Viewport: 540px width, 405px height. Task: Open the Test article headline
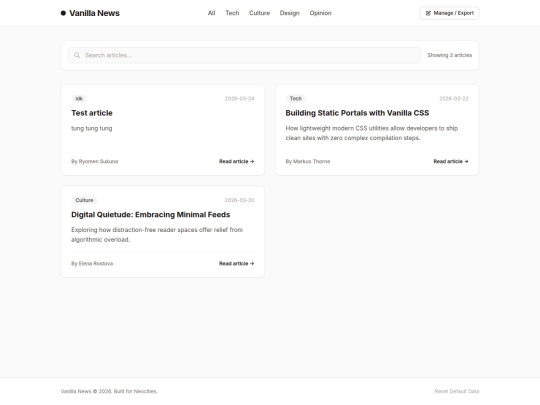(92, 113)
